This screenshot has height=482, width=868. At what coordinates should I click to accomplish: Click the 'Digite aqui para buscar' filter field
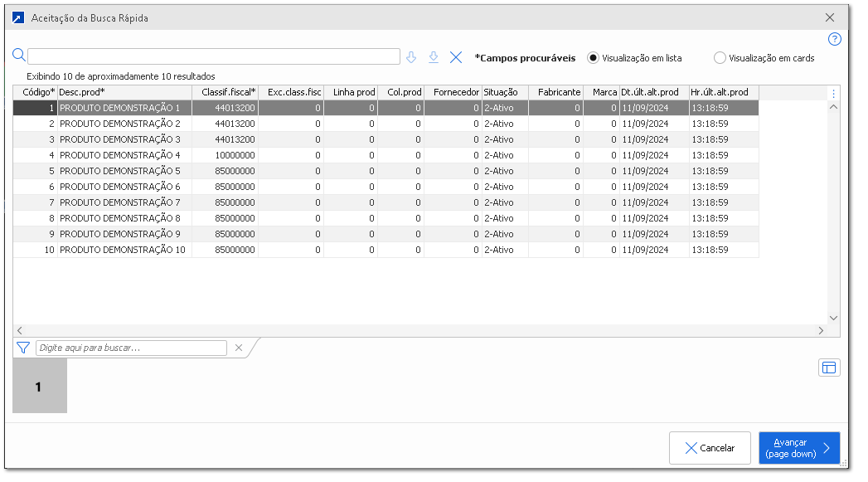point(131,348)
